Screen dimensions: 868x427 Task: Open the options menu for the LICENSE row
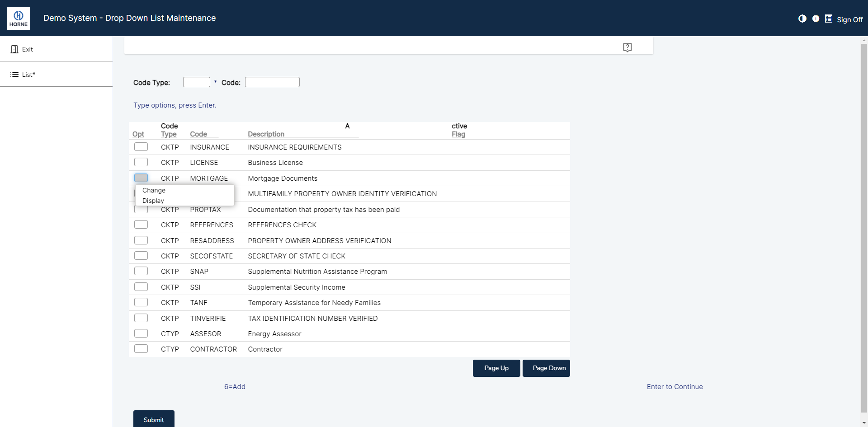pyautogui.click(x=141, y=162)
